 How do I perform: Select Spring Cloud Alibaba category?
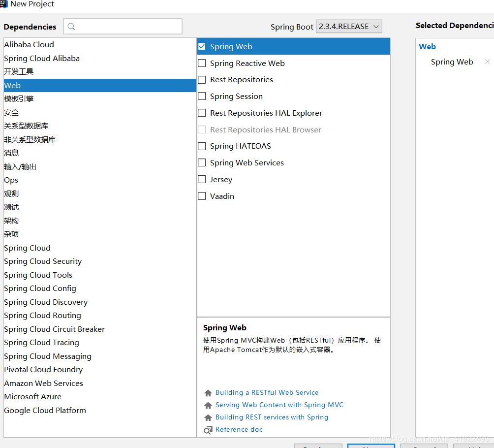tap(100, 58)
